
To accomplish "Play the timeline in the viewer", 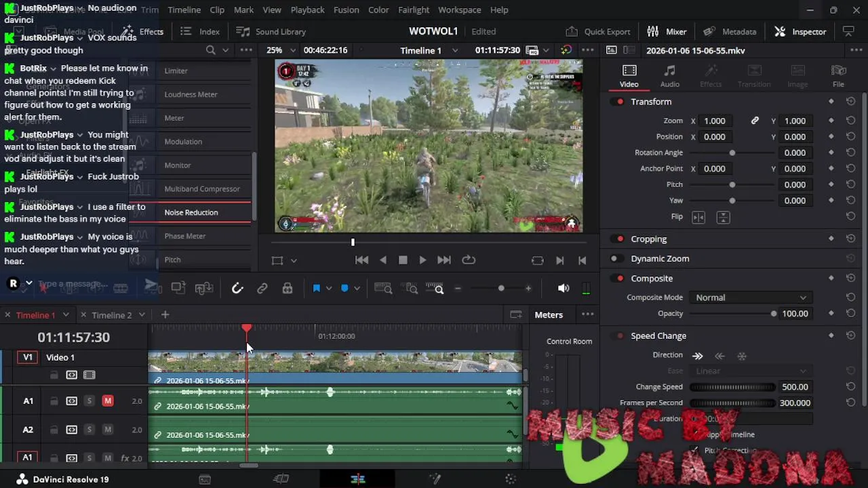I will 422,260.
